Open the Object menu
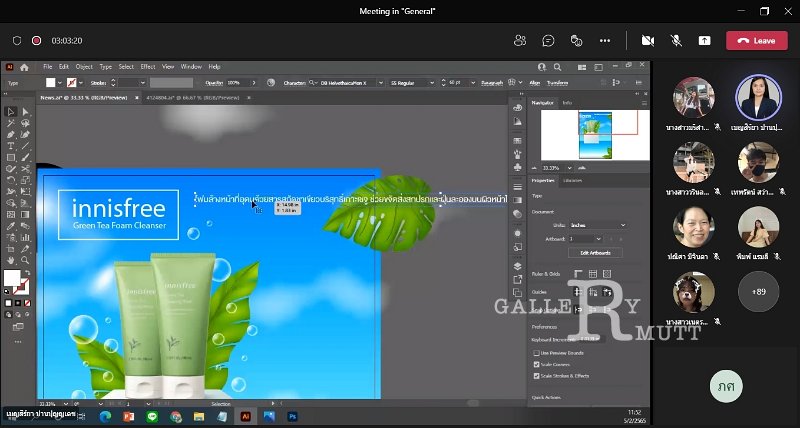The width and height of the screenshot is (800, 428). pos(84,67)
